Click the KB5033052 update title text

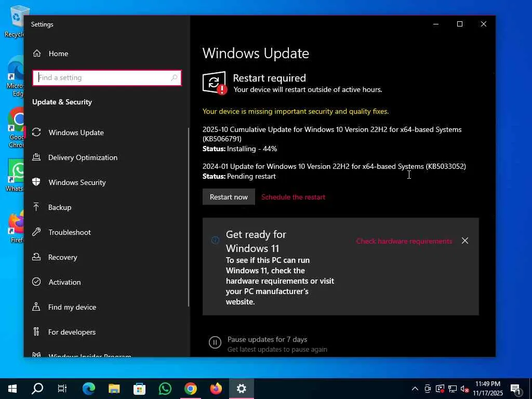tap(334, 166)
